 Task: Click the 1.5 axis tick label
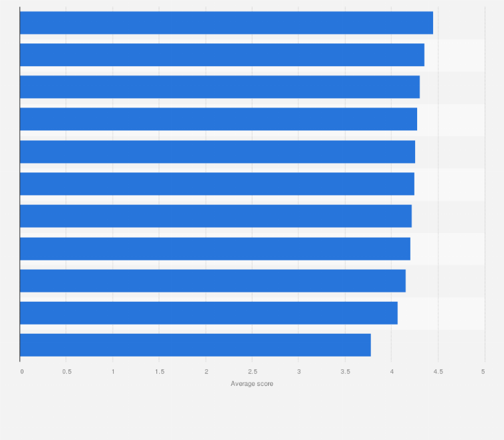tap(159, 371)
